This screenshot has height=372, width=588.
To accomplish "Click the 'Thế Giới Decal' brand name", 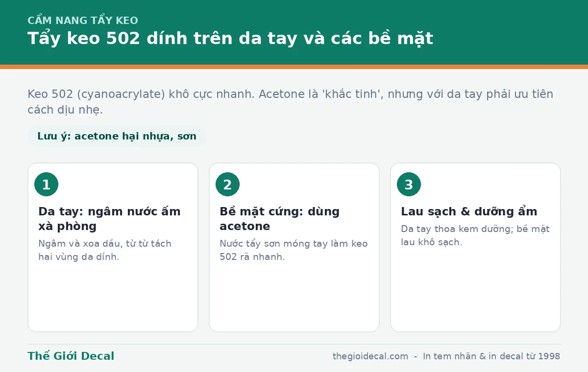I will 71,356.
